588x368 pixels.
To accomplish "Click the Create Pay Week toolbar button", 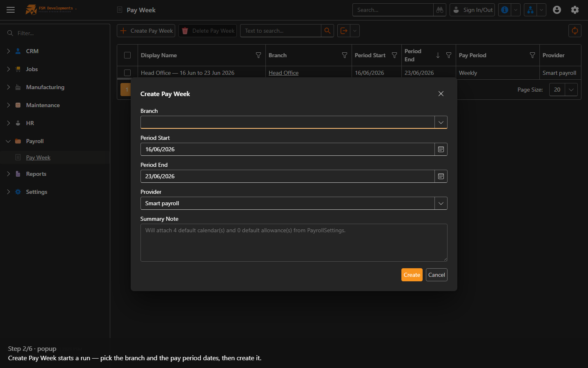I will click(146, 31).
